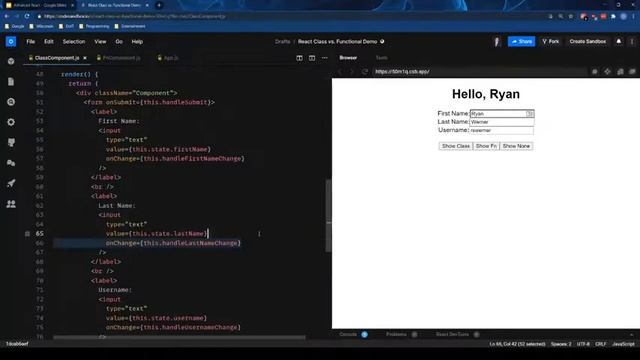Click the Chrome address bar URL

pyautogui.click(x=135, y=16)
